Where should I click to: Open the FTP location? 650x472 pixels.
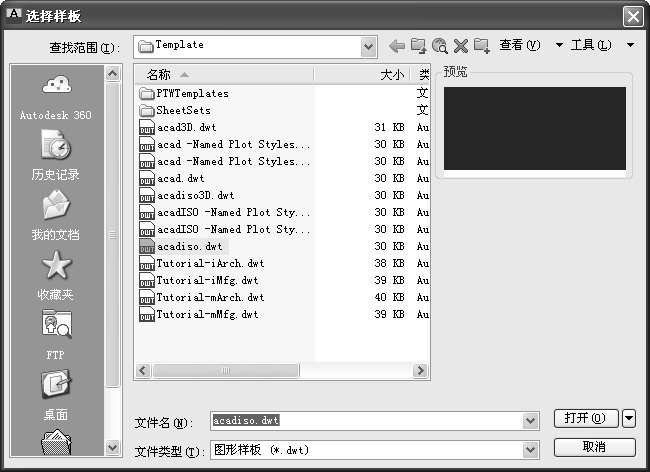click(56, 335)
